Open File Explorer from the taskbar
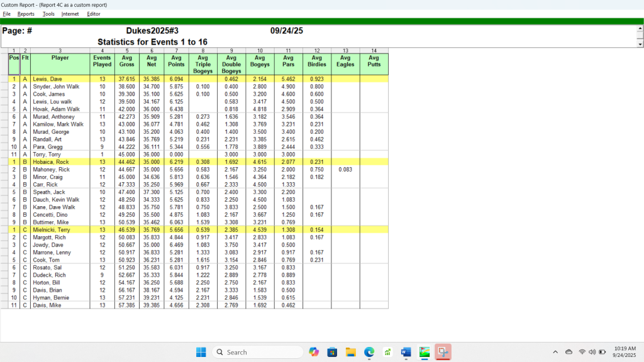 point(351,352)
